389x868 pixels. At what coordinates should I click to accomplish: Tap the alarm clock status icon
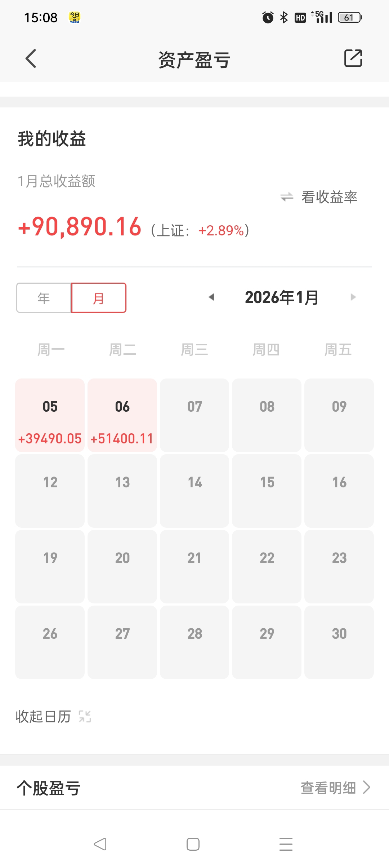(268, 17)
